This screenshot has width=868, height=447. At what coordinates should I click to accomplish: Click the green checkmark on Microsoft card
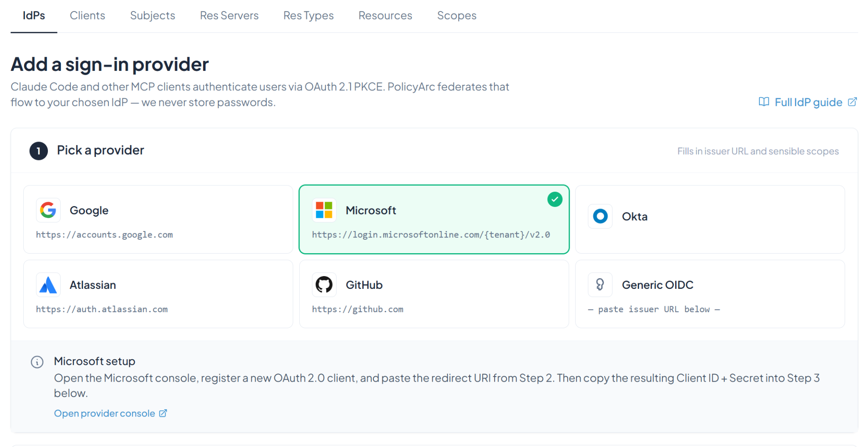554,199
